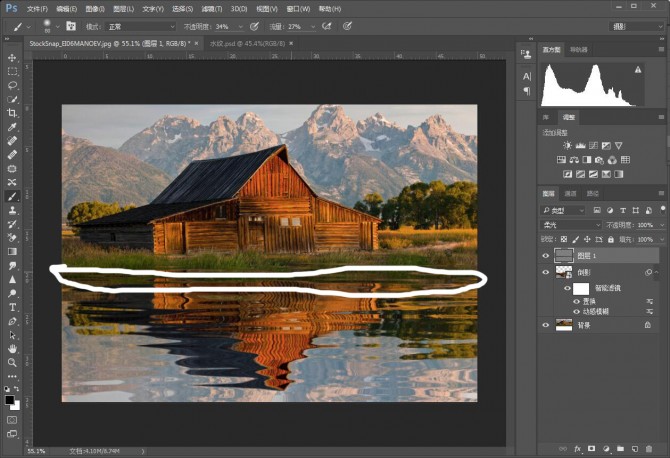
Task: Toggle visibility of the 背景 layer
Action: (x=546, y=324)
